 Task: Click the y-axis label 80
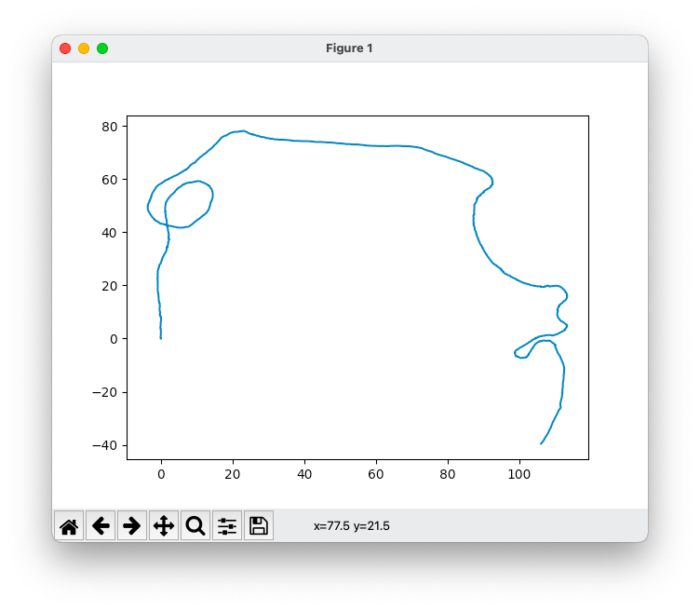coord(110,127)
